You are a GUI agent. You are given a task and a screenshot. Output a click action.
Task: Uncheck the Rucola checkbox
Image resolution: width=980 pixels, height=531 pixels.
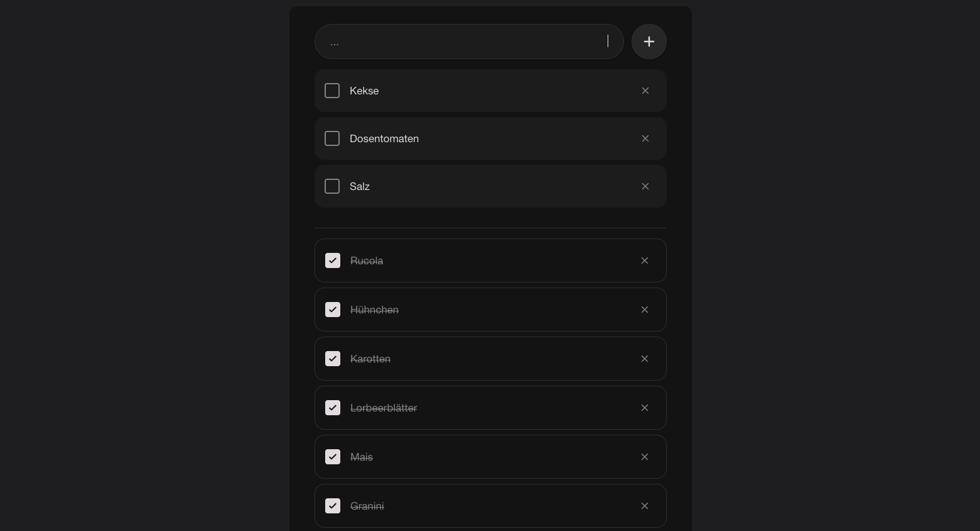333,260
